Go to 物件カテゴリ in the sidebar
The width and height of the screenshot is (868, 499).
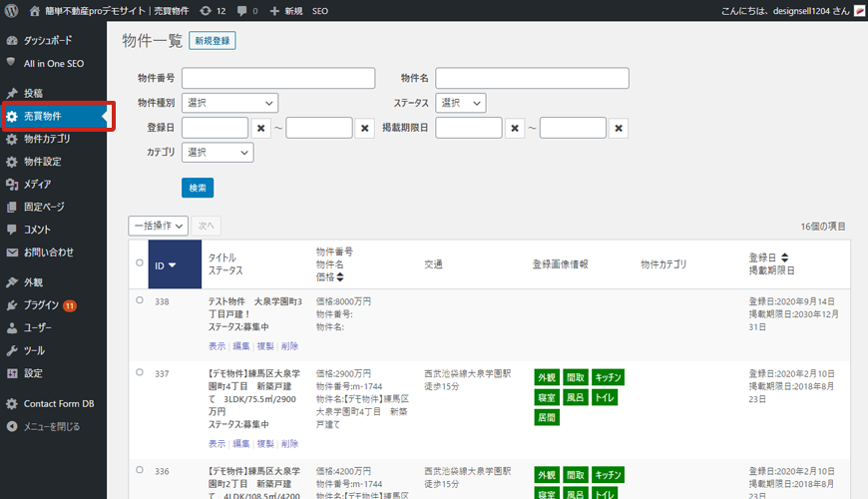pos(47,139)
